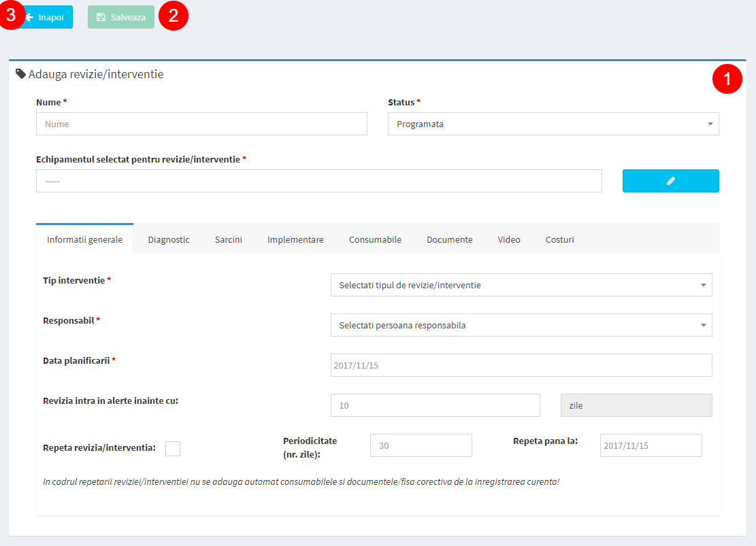The image size is (756, 546).
Task: Click the Salveaza save button
Action: (x=121, y=18)
